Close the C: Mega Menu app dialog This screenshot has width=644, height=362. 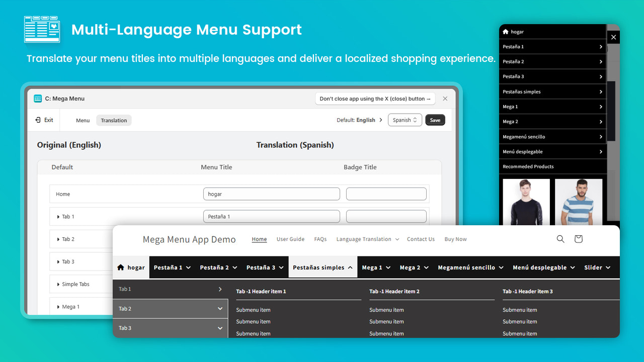coord(445,99)
